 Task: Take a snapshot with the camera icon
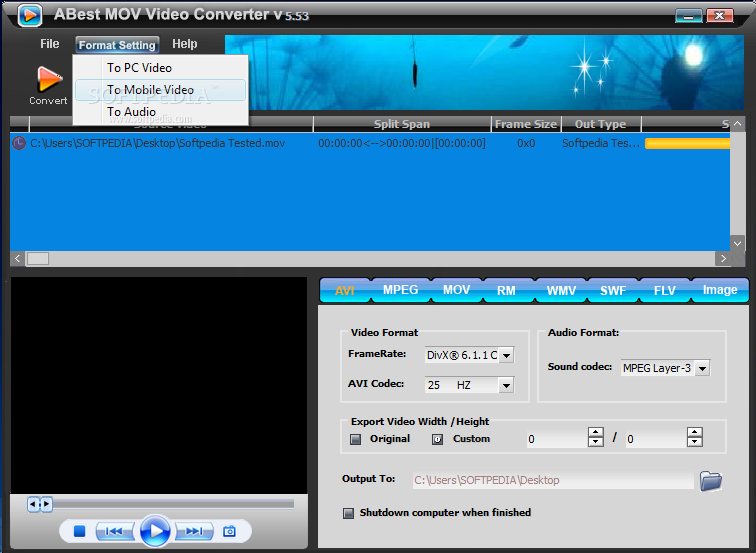230,531
